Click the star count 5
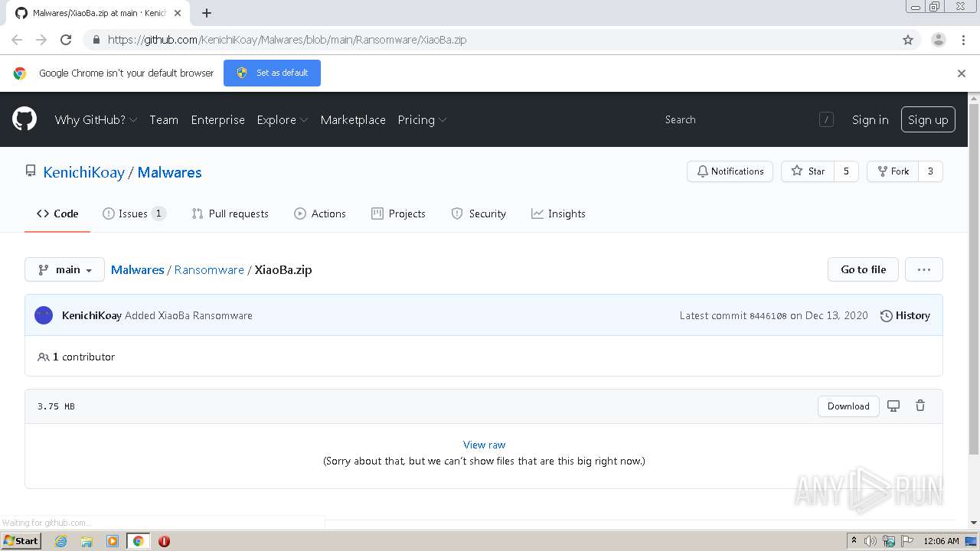This screenshot has height=551, width=980. coord(846,171)
